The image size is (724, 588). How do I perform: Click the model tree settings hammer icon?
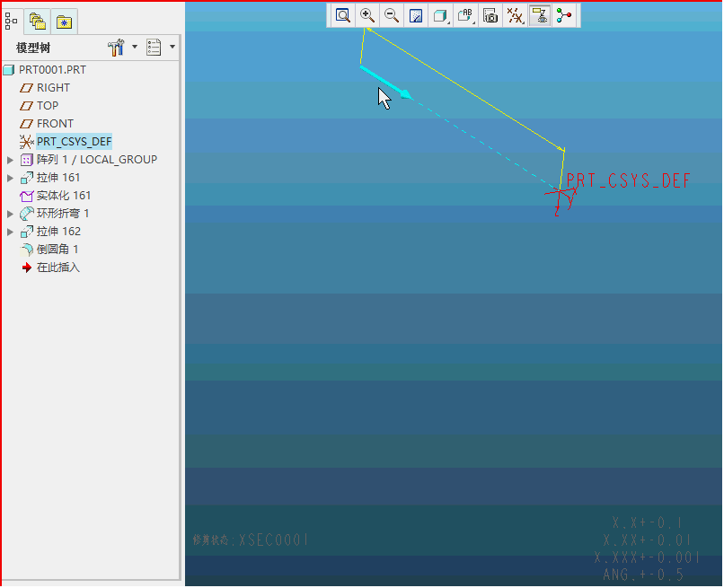[x=116, y=47]
